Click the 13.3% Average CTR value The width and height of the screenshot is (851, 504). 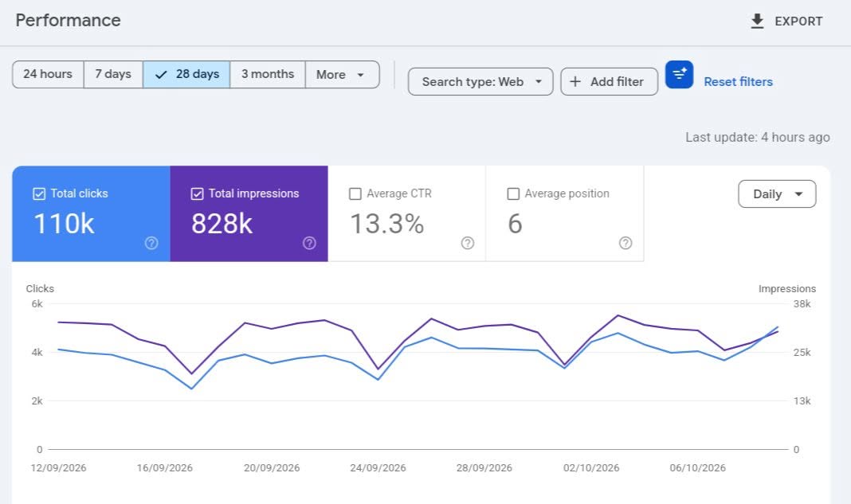[x=387, y=224]
